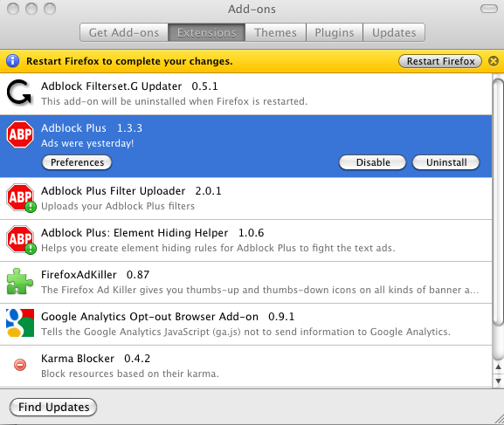The height and width of the screenshot is (425, 504).
Task: Uninstall the Adblock Plus extension
Action: [x=445, y=162]
